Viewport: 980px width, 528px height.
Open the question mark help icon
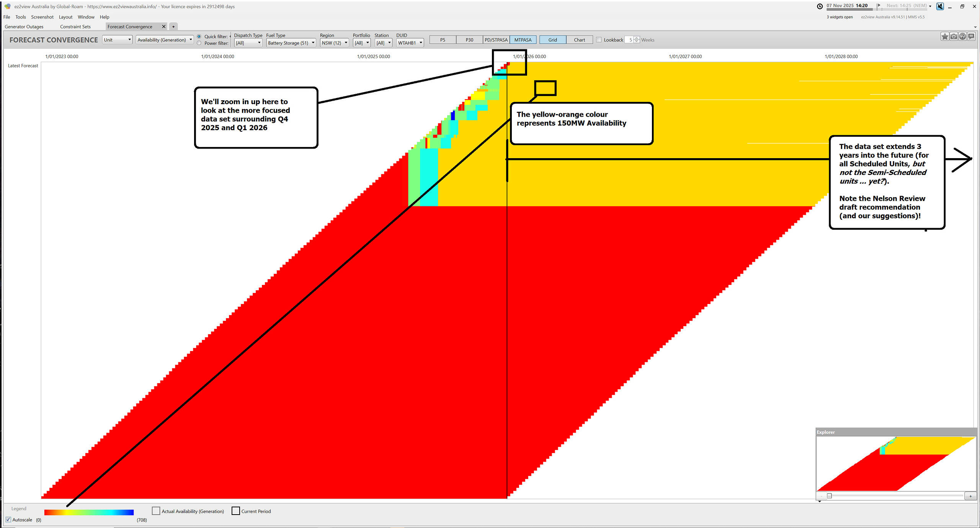click(x=962, y=36)
